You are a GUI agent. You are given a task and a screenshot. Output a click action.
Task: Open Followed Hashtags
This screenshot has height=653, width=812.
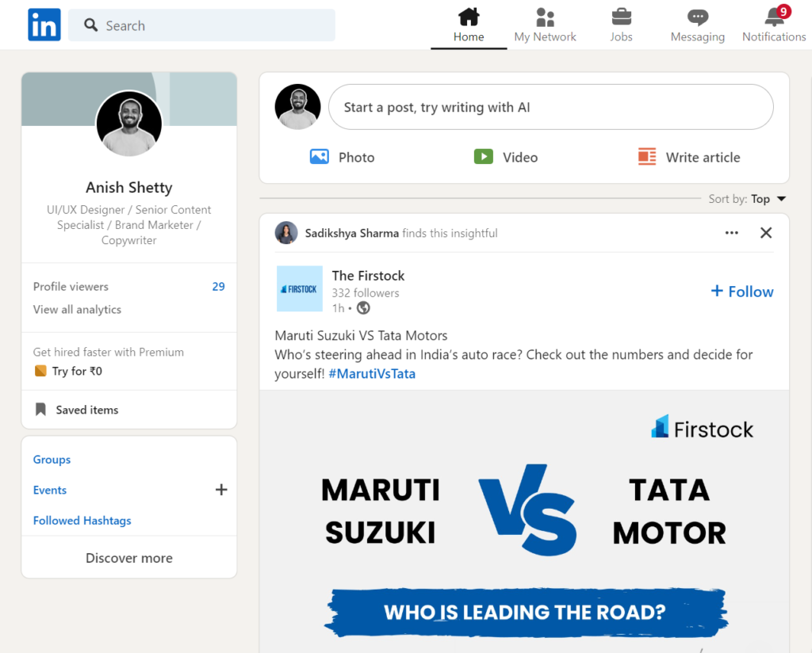coord(82,521)
